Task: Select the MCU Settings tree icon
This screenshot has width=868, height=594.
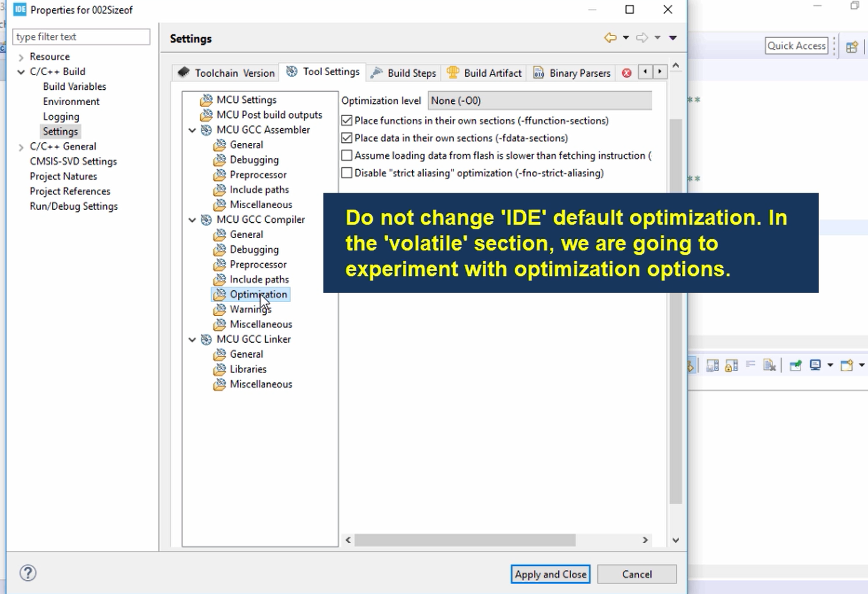Action: [x=206, y=100]
